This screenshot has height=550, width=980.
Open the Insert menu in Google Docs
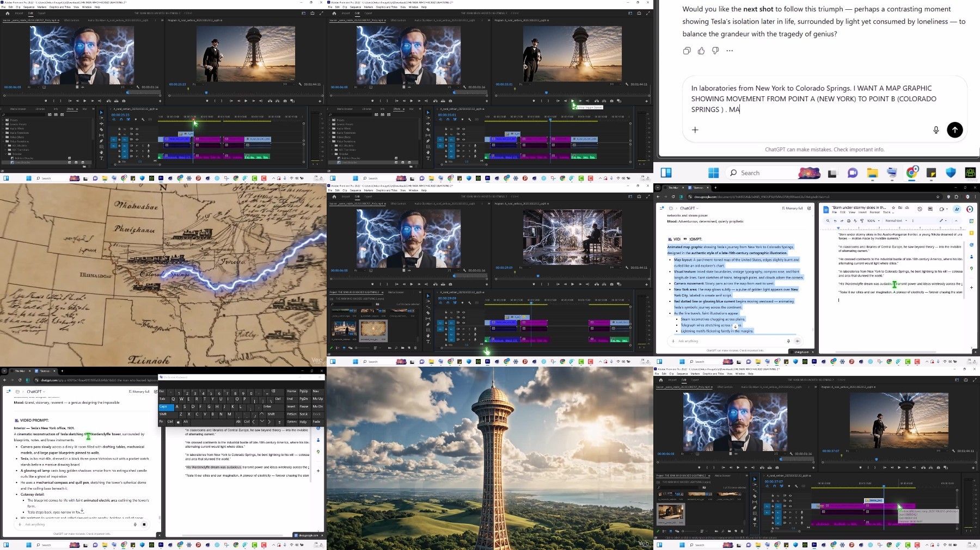pos(862,212)
